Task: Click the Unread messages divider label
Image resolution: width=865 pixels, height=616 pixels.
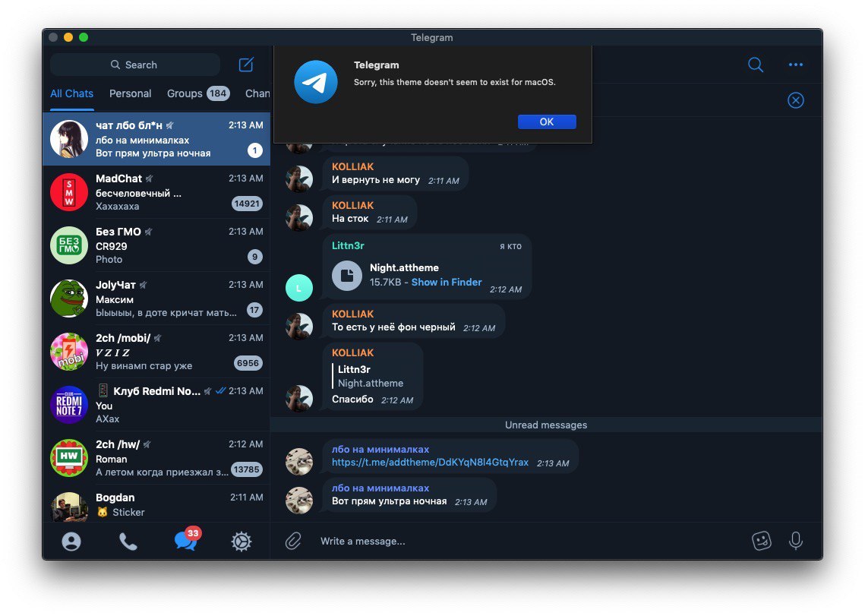Action: point(545,425)
